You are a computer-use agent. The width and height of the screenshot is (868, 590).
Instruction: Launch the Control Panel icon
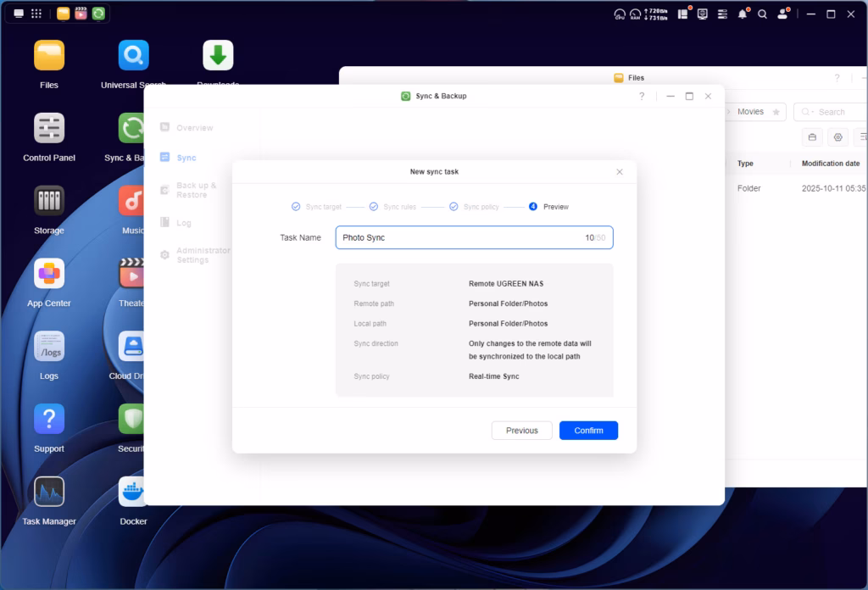point(48,129)
